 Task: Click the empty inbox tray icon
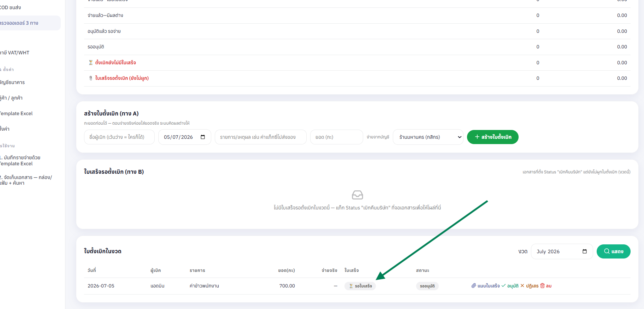coord(358,195)
